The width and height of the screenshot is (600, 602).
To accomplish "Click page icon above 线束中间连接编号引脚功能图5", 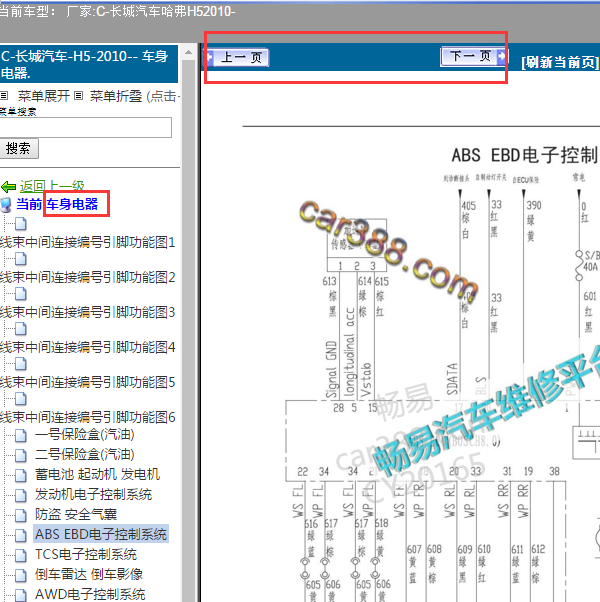I will pyautogui.click(x=21, y=364).
